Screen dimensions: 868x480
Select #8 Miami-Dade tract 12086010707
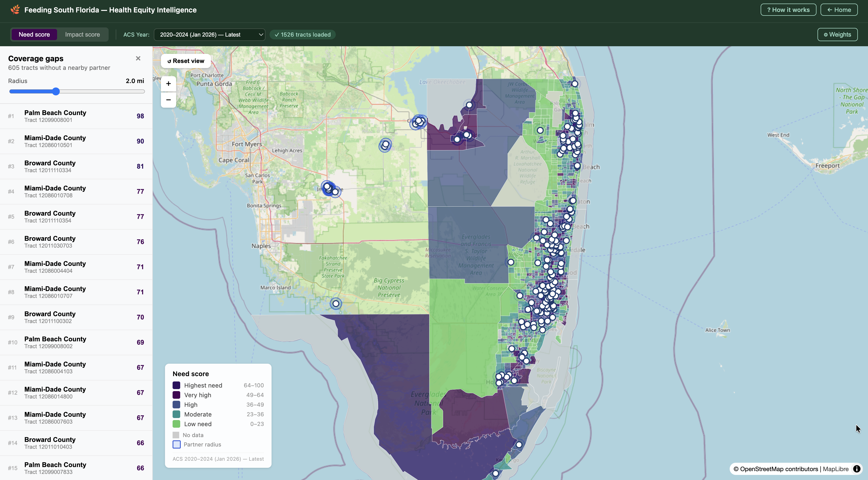click(76, 292)
